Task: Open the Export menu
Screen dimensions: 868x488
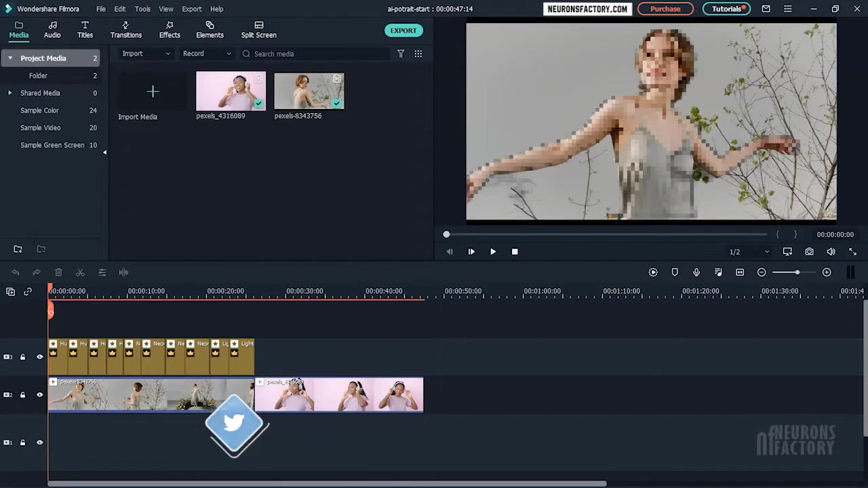Action: [192, 9]
